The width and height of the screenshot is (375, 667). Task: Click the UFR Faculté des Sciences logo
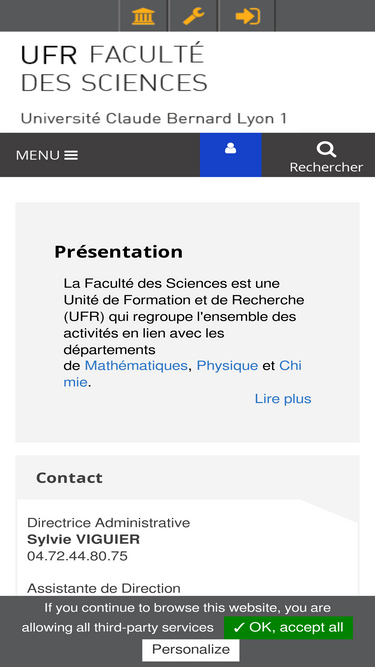click(x=114, y=68)
